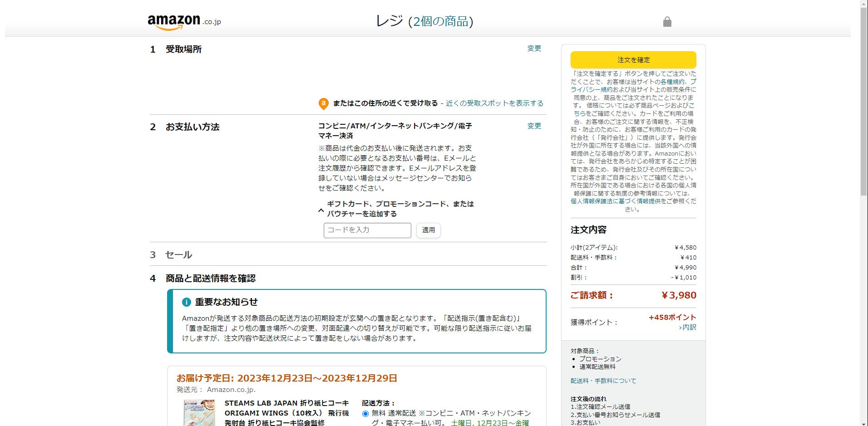Click the 2個の商品 link in header
The width and height of the screenshot is (868, 426).
440,22
